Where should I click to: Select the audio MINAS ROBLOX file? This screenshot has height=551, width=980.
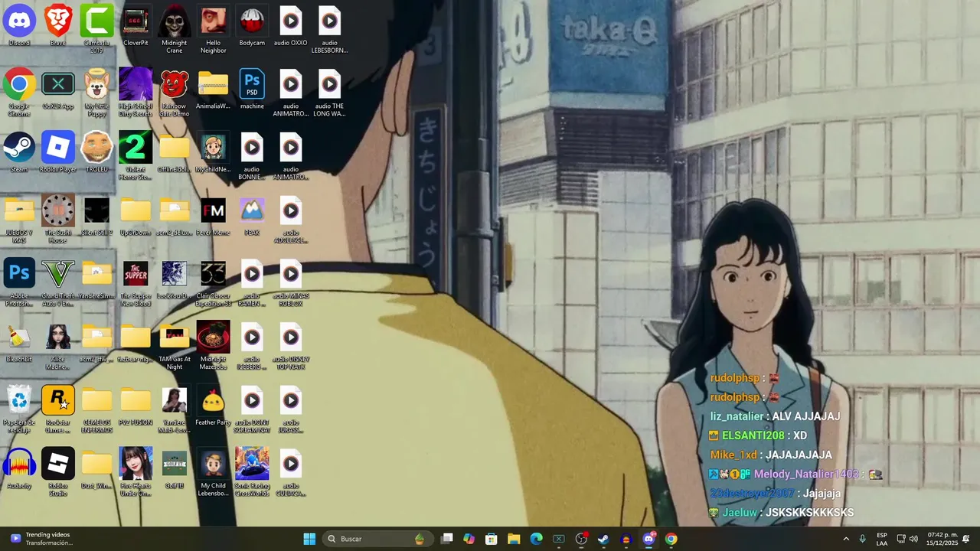click(290, 282)
